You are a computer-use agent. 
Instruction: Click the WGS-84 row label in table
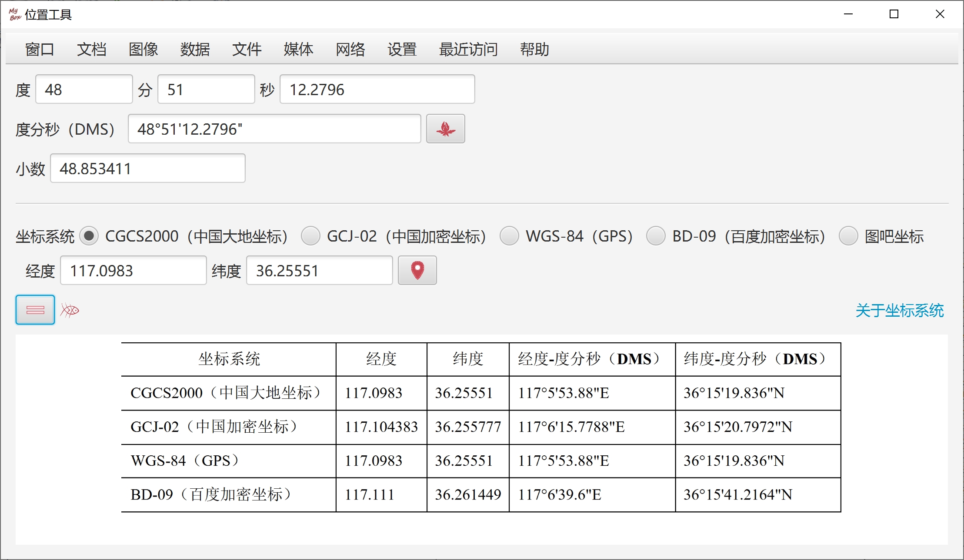tap(229, 461)
